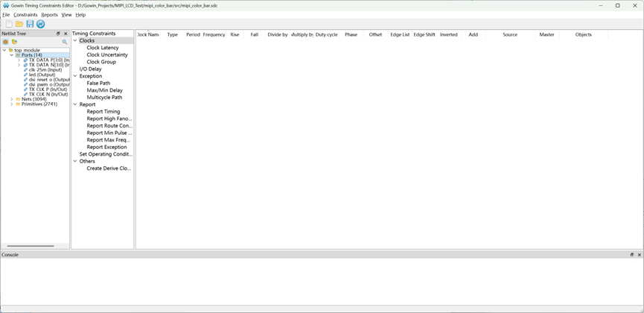This screenshot has width=644, height=313.
Task: Collapse the top_module tree node
Action: point(4,50)
